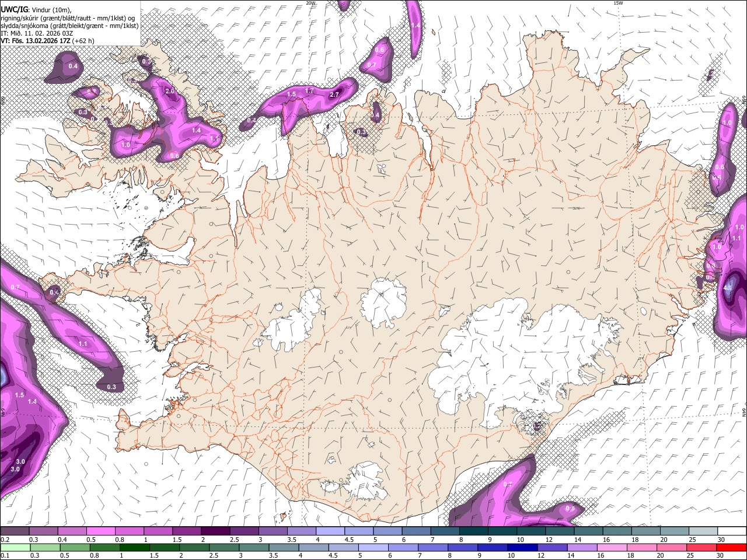Image resolution: width=747 pixels, height=560 pixels.
Task: Select the rain legend swatch between 20 and 25
Action: [x=672, y=547]
